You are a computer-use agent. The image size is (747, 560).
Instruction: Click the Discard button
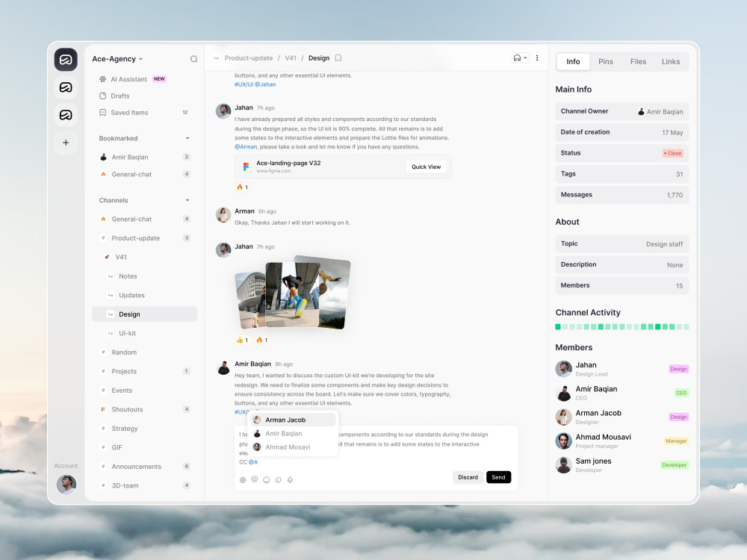tap(468, 477)
